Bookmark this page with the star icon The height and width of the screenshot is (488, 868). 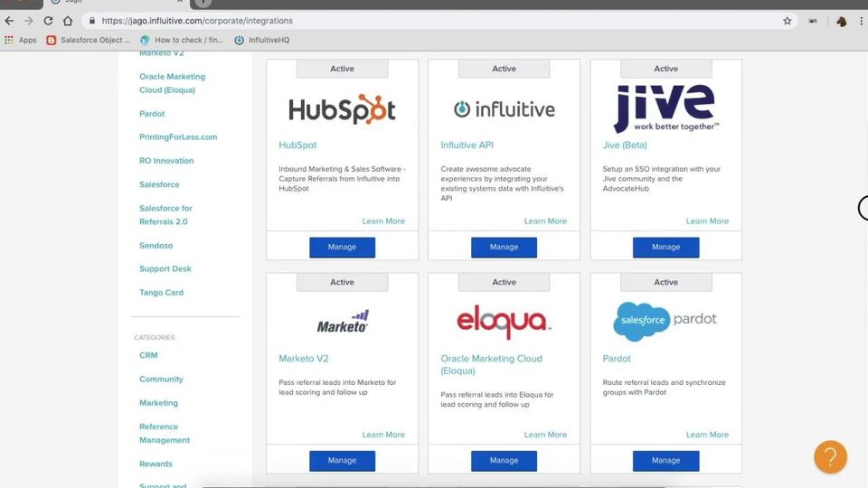[788, 21]
